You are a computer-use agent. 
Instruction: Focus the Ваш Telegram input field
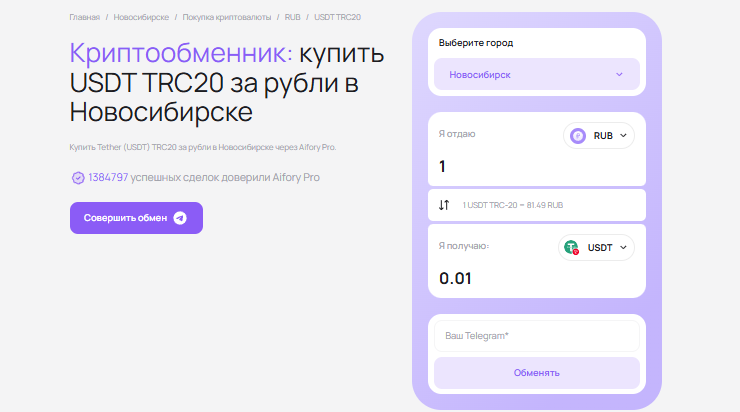(x=537, y=336)
